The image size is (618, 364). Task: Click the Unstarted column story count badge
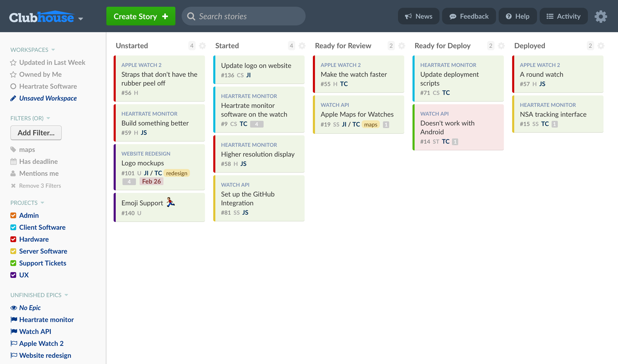[192, 46]
